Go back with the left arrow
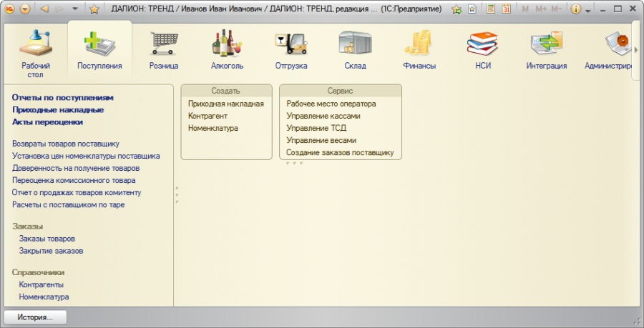This screenshot has height=328, width=644. (45, 9)
